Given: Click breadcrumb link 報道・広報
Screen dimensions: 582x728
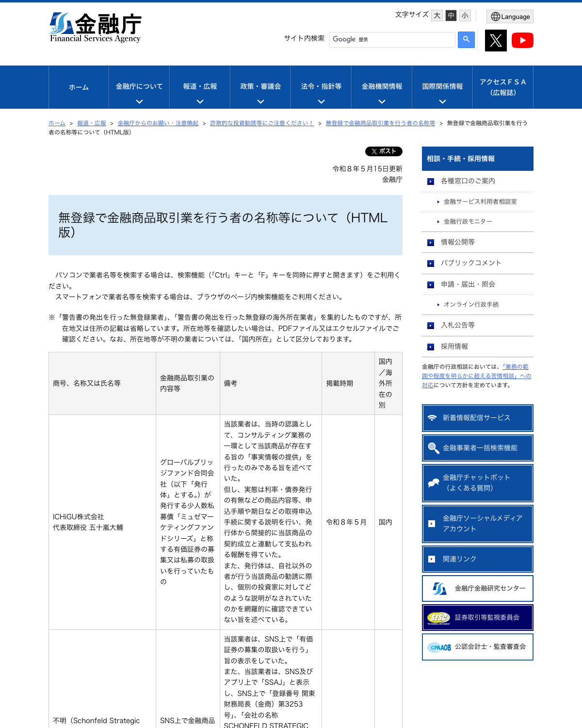Looking at the screenshot, I should [x=92, y=123].
